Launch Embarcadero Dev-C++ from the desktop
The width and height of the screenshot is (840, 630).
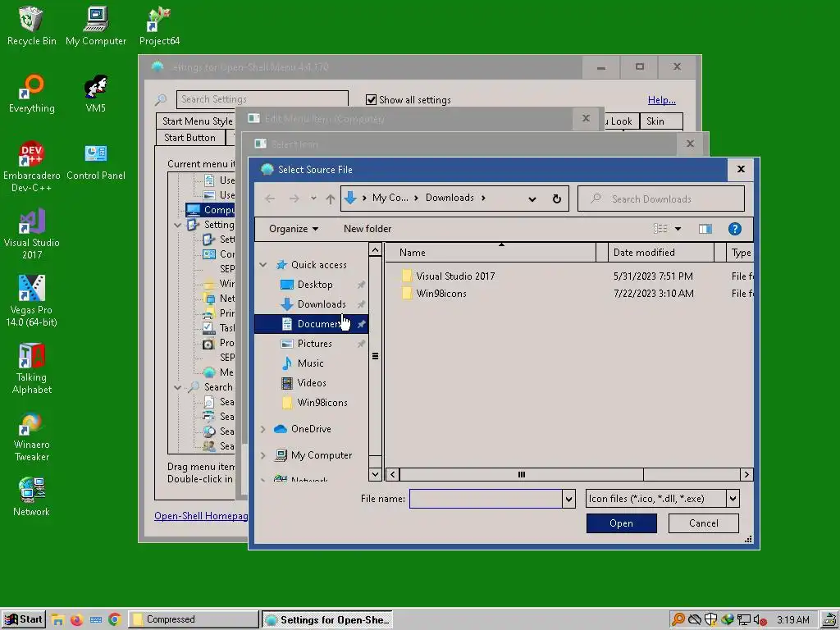tap(32, 167)
